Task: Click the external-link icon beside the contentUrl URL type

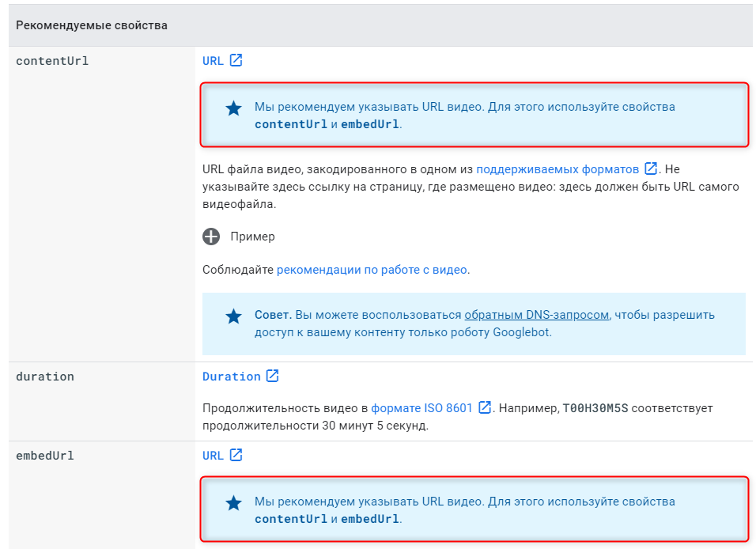Action: [236, 60]
